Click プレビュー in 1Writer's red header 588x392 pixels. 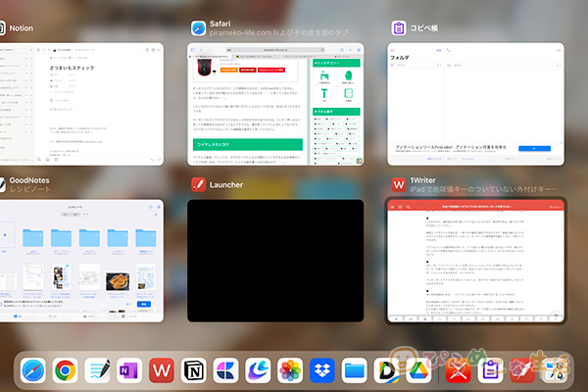pyautogui.click(x=555, y=207)
